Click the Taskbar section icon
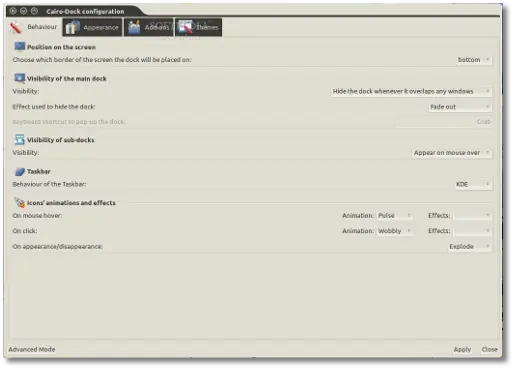This screenshot has height=369, width=514. tap(19, 171)
